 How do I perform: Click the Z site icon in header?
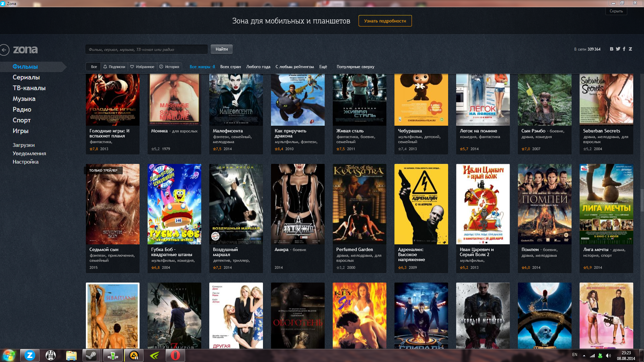click(631, 49)
